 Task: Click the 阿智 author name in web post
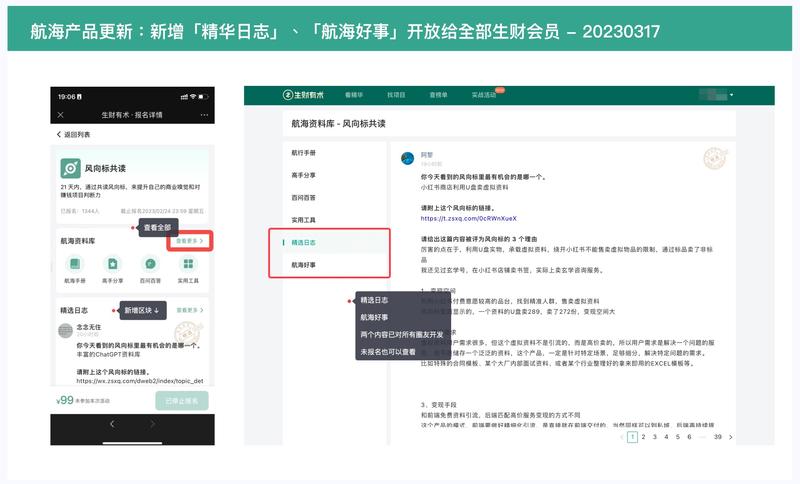[x=427, y=155]
